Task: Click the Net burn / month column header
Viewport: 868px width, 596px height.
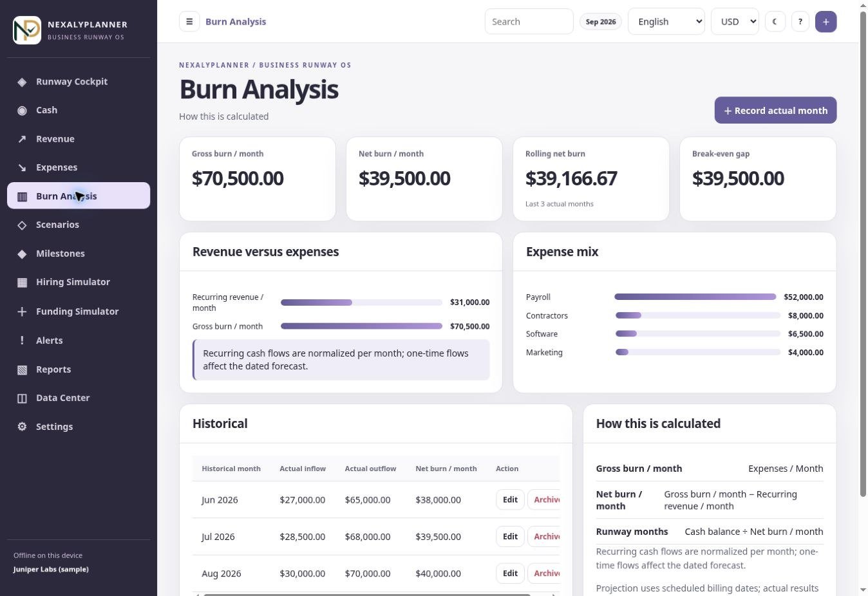Action: coord(446,469)
